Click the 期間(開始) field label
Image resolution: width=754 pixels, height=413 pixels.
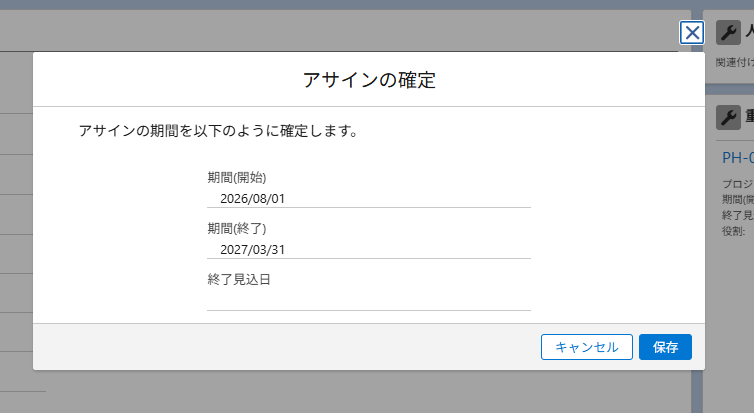click(x=236, y=177)
